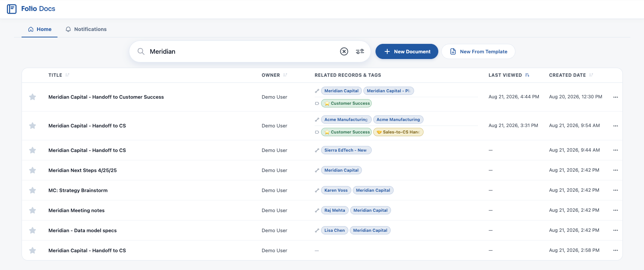Click the Lisa Chen record tag
644x270 pixels.
click(335, 230)
